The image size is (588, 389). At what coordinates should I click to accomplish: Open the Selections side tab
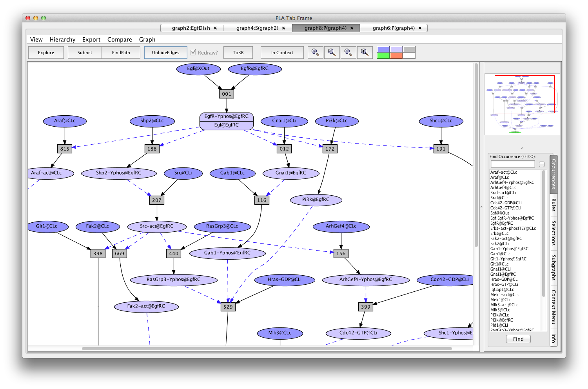pyautogui.click(x=554, y=233)
